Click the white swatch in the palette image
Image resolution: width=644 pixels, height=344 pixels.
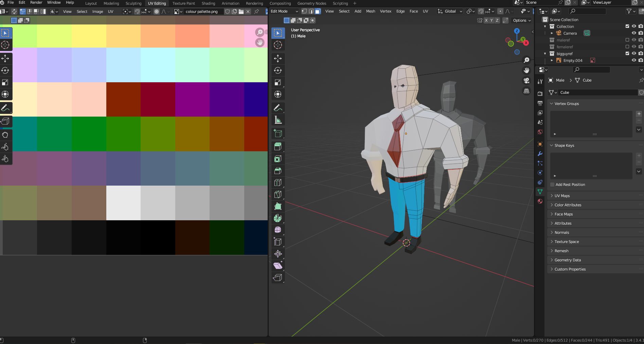[x=123, y=203]
